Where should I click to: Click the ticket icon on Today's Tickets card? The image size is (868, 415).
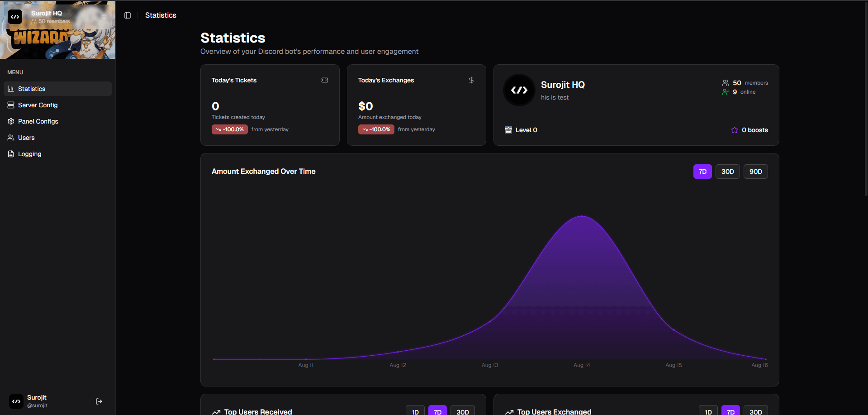[x=325, y=80]
